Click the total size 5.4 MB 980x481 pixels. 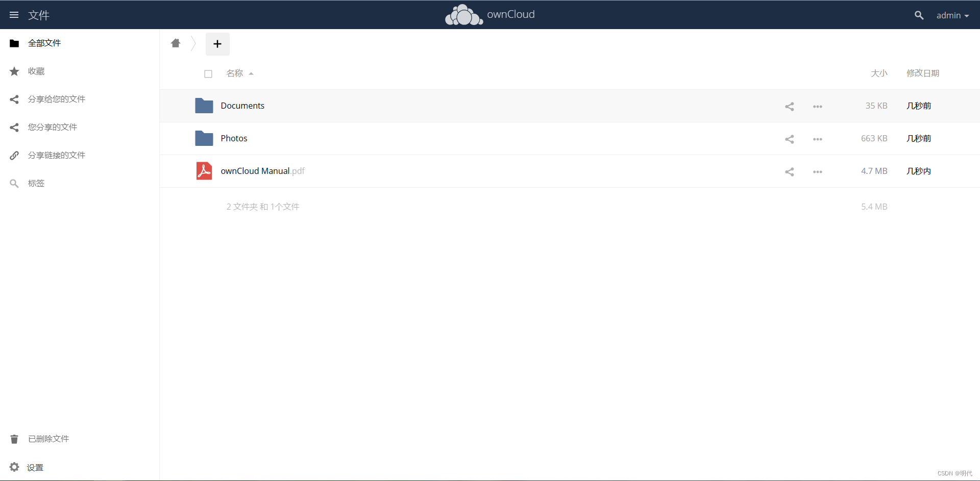click(874, 207)
